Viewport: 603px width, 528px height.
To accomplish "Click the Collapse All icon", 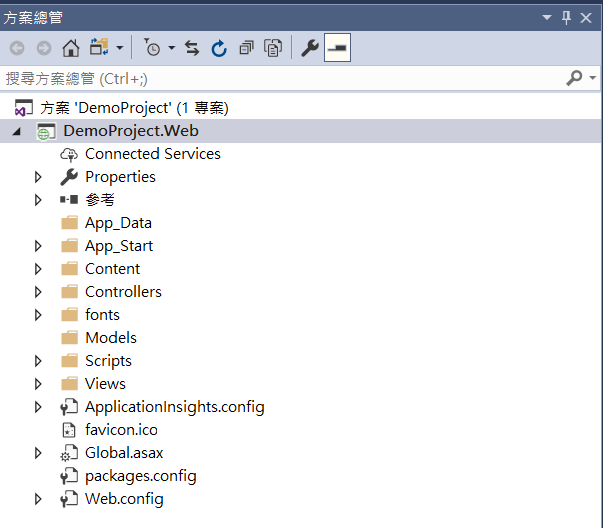I will (x=246, y=48).
